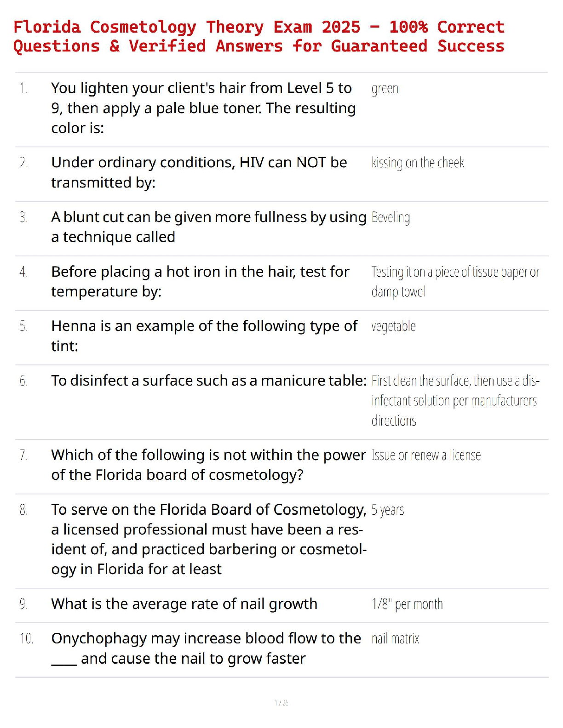
Task: Select the answer "1/8" per month"
Action: [407, 604]
